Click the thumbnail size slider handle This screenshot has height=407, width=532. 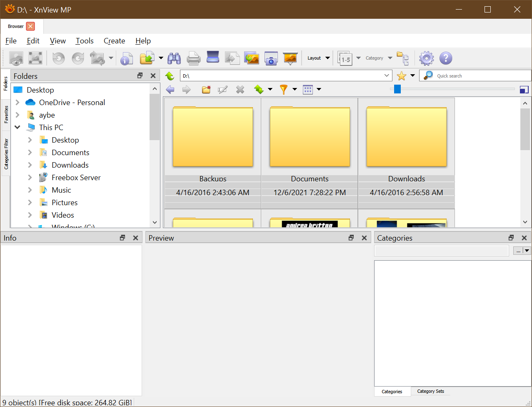(397, 89)
